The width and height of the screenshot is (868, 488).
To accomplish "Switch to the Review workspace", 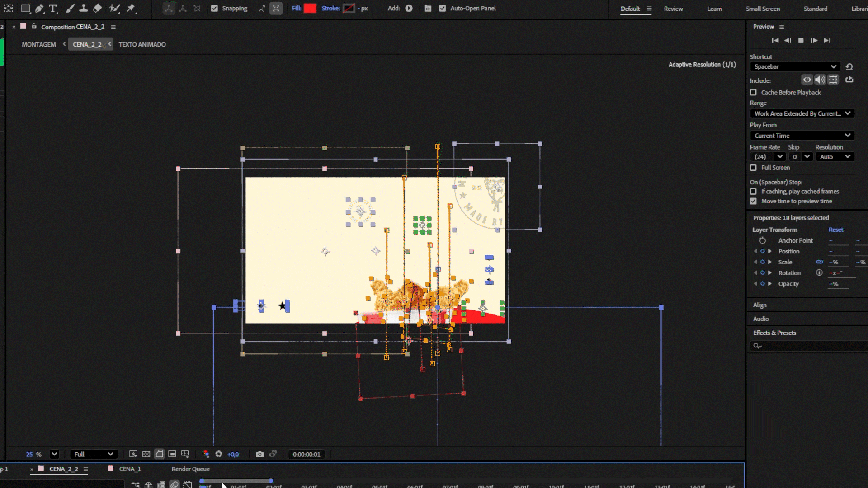I will tap(673, 9).
